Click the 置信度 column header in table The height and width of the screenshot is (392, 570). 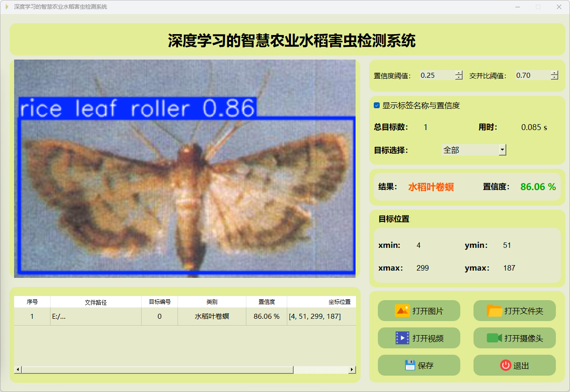pos(266,302)
